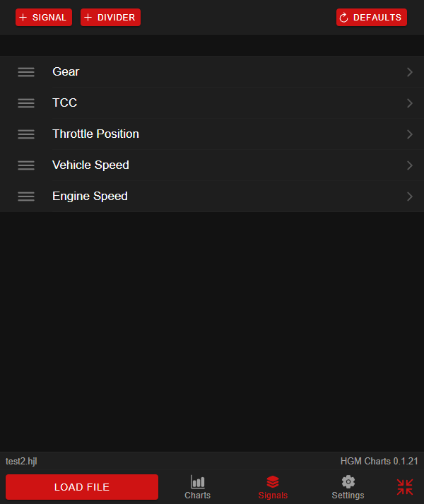Expand Vehicle Speed row chevron
The height and width of the screenshot is (504, 424).
(x=409, y=165)
